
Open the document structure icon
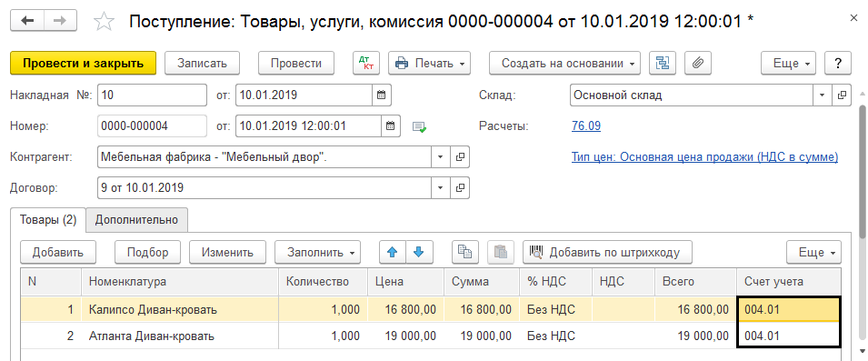tap(662, 63)
